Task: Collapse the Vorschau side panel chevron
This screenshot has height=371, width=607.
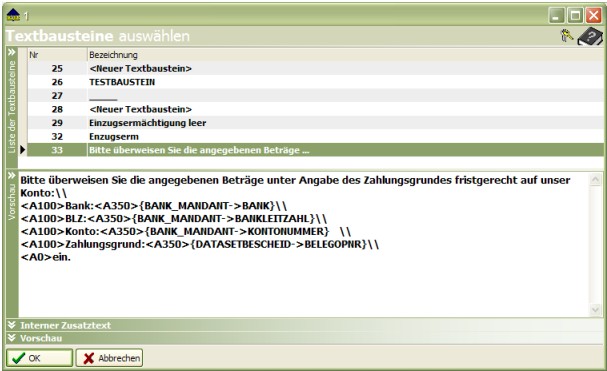Action: coord(12,176)
